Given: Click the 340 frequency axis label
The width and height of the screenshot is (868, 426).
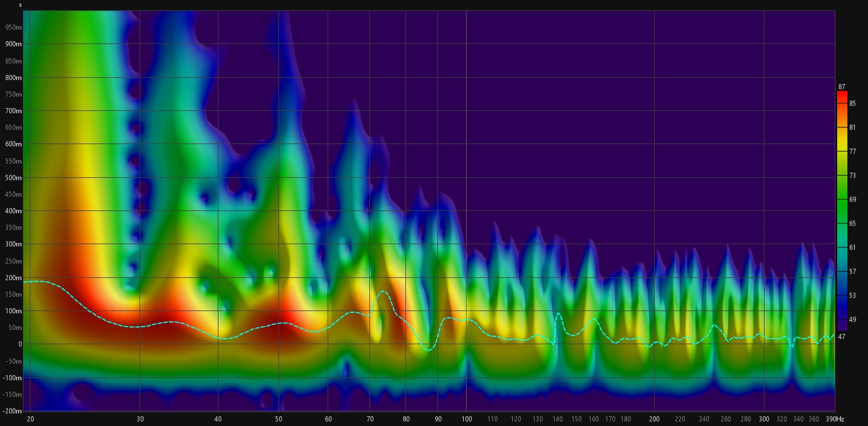Looking at the screenshot, I should coord(799,419).
